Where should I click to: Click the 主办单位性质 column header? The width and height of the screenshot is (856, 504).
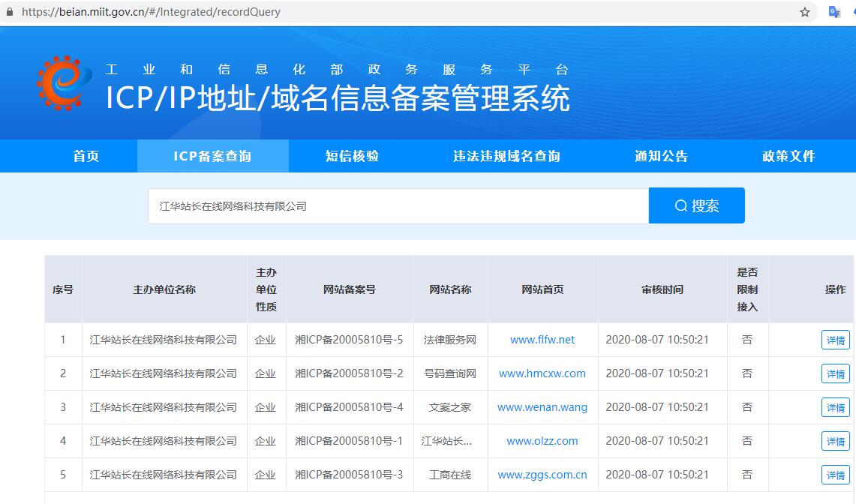[x=266, y=289]
